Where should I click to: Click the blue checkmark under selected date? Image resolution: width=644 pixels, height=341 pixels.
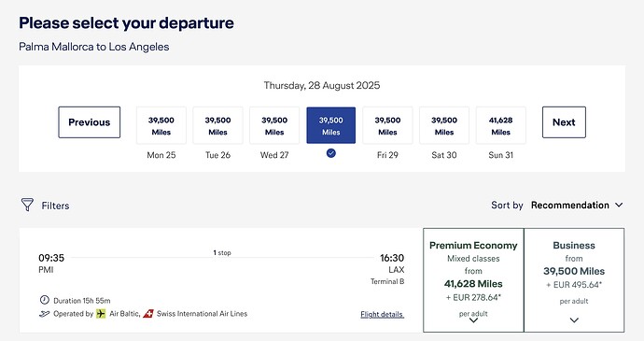pos(331,153)
